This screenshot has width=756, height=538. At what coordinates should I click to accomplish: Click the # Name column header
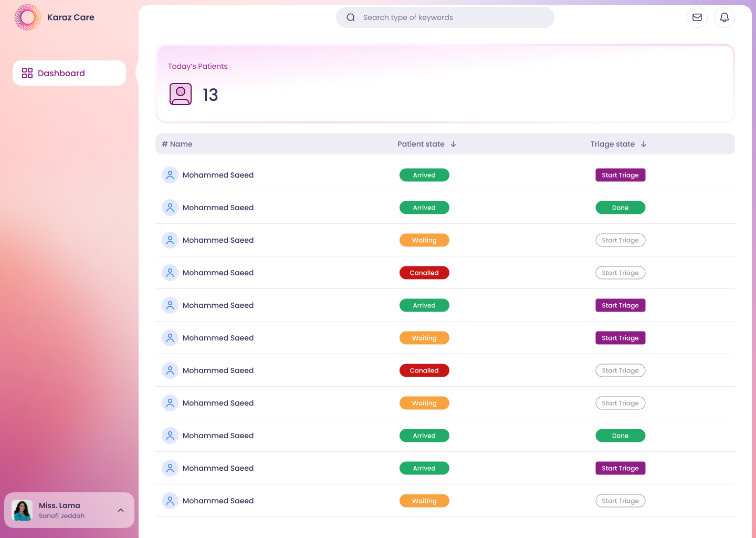(x=177, y=144)
